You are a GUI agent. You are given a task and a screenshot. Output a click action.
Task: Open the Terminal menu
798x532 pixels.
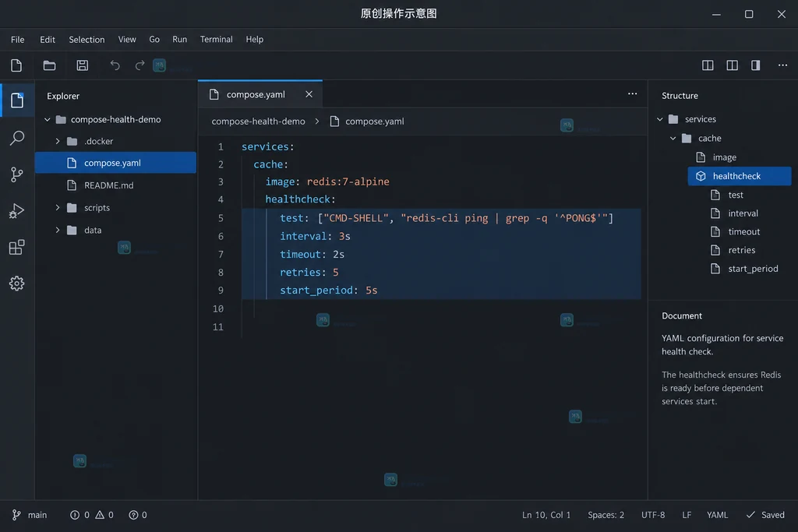tap(216, 39)
